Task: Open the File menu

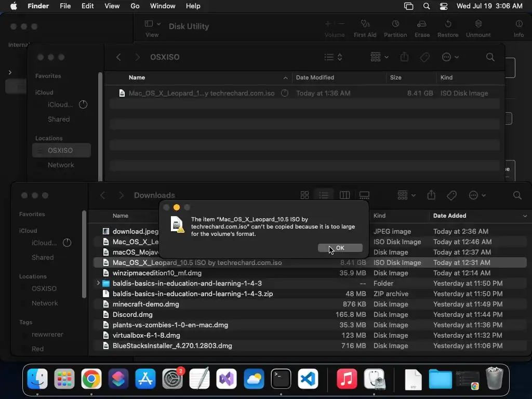Action: click(x=65, y=6)
